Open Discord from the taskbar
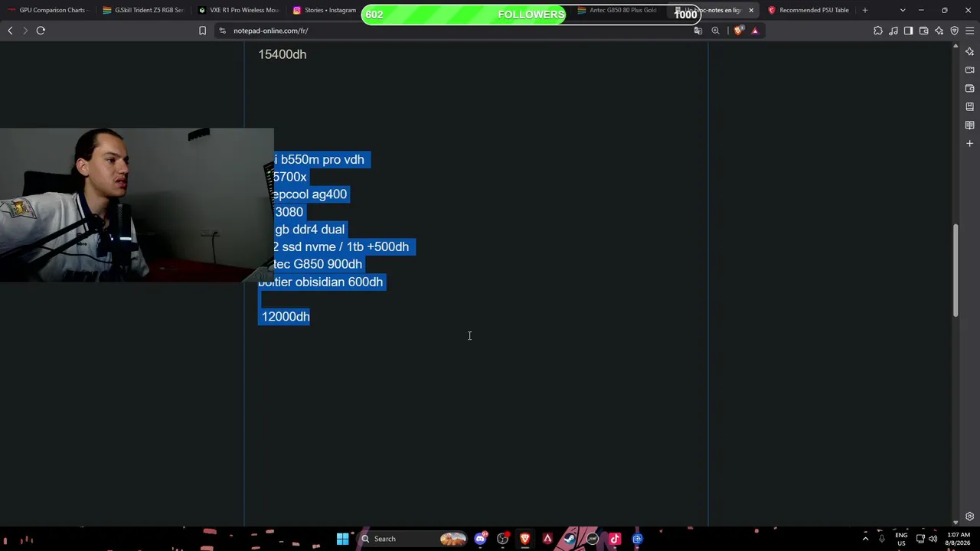980x551 pixels. [x=480, y=539]
